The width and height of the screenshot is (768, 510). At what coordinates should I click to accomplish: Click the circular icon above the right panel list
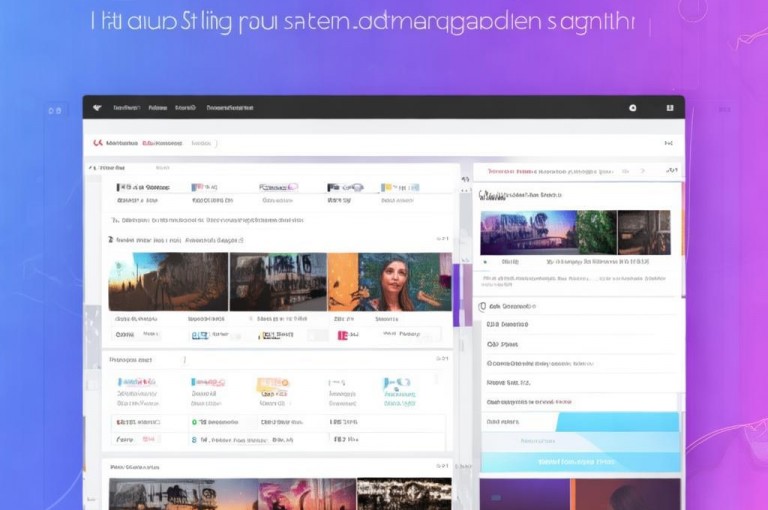[x=482, y=306]
